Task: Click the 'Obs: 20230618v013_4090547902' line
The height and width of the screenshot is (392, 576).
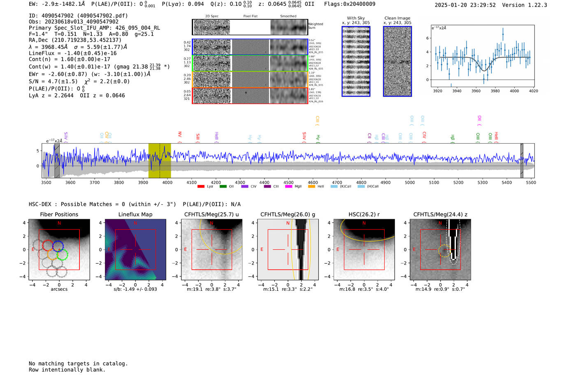Action: click(74, 22)
